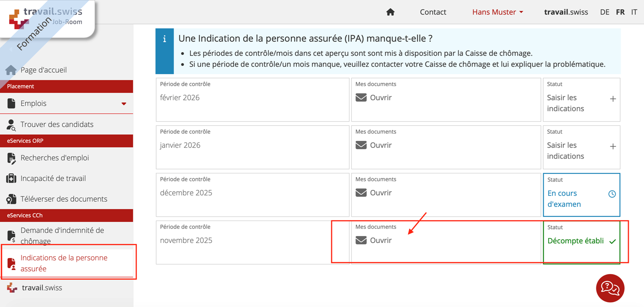Image resolution: width=644 pixels, height=307 pixels.
Task: Open the Hans Muster user dropdown
Action: [x=497, y=12]
